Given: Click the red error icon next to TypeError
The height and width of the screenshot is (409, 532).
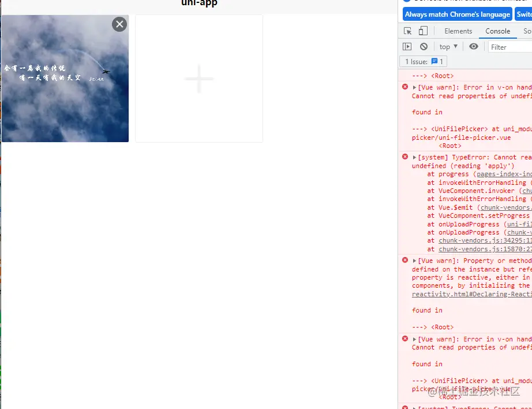Looking at the screenshot, I should tap(404, 156).
